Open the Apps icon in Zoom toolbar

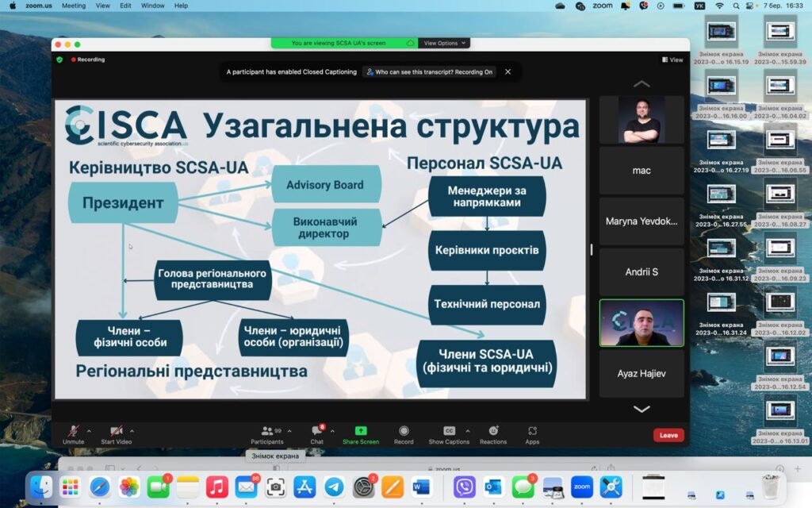[x=532, y=431]
